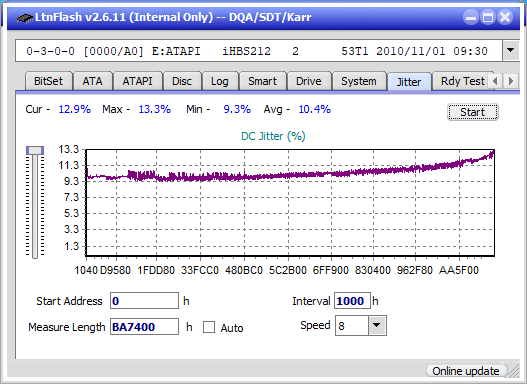Click the Max value 13.3%
The width and height of the screenshot is (527, 384).
click(x=155, y=109)
